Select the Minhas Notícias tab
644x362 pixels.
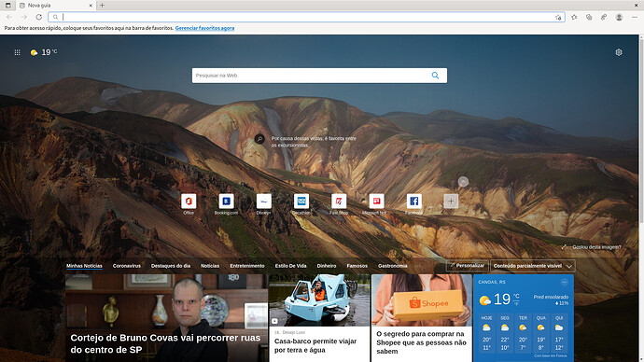click(84, 266)
